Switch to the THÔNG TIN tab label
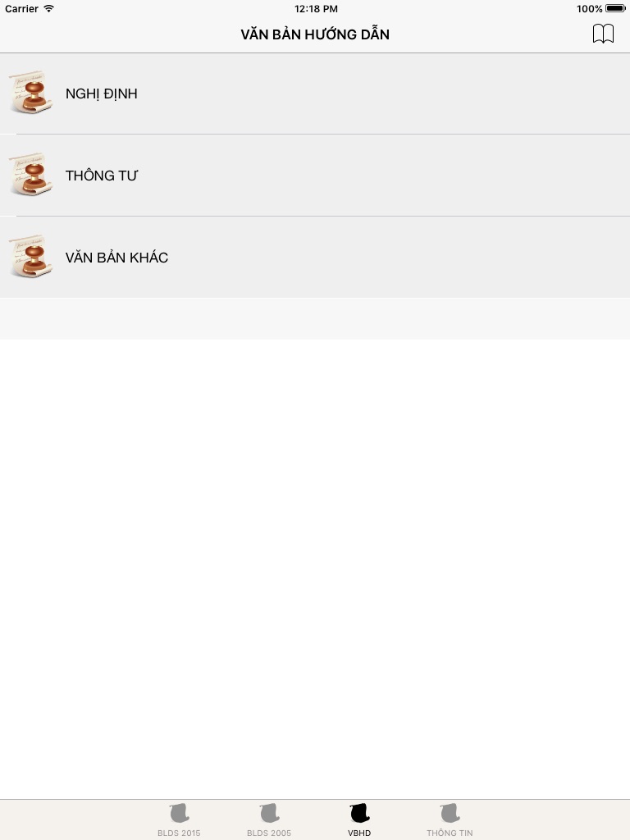630x840 pixels. [450, 833]
